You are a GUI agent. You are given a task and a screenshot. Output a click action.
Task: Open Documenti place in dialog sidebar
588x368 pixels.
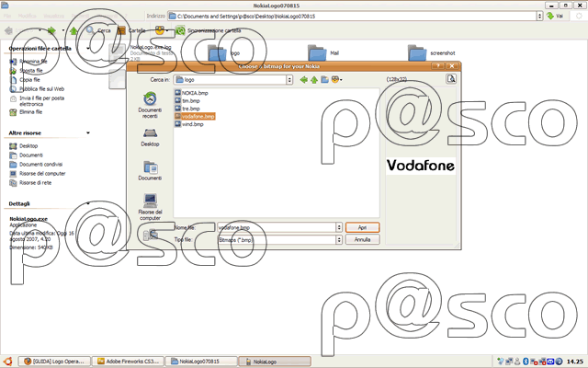[x=150, y=171]
